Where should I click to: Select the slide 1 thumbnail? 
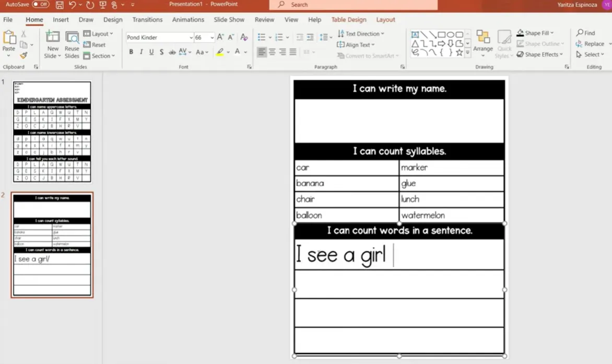point(52,132)
